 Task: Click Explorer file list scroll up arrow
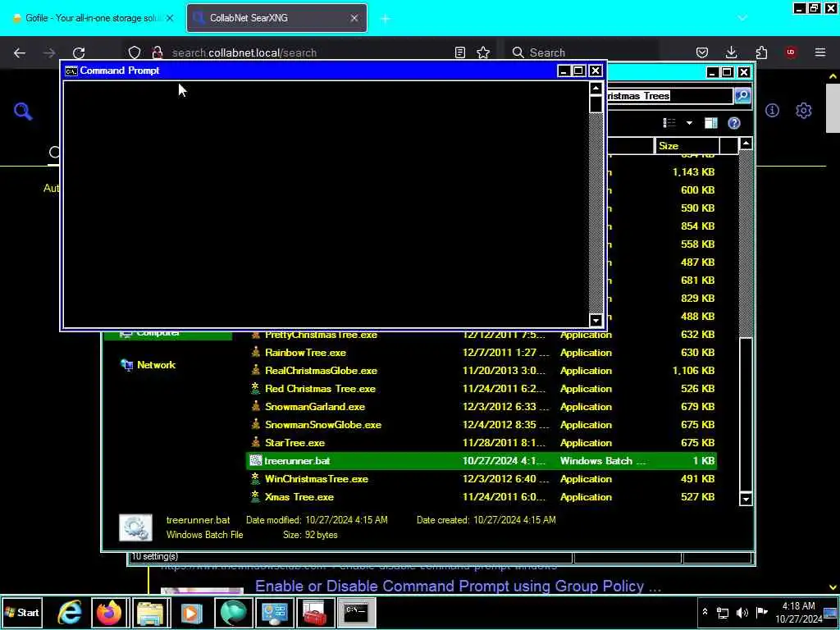point(746,143)
